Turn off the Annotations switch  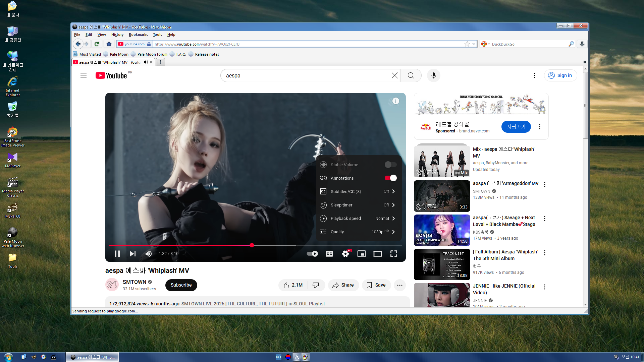(x=390, y=178)
